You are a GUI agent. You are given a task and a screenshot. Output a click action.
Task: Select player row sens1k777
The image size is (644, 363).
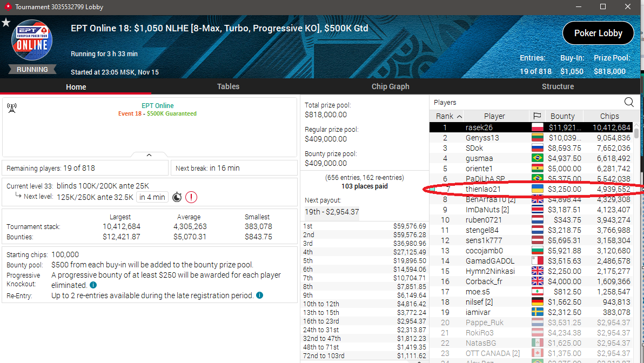(531, 240)
